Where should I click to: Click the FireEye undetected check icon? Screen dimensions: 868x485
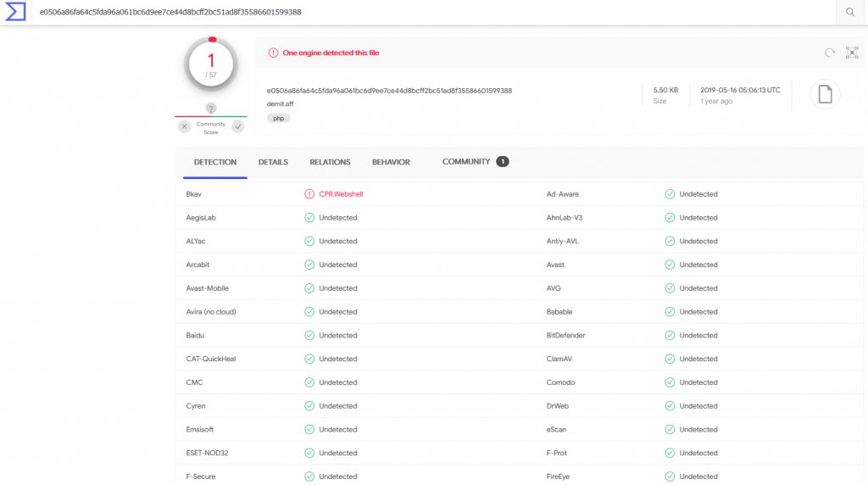[x=670, y=477]
